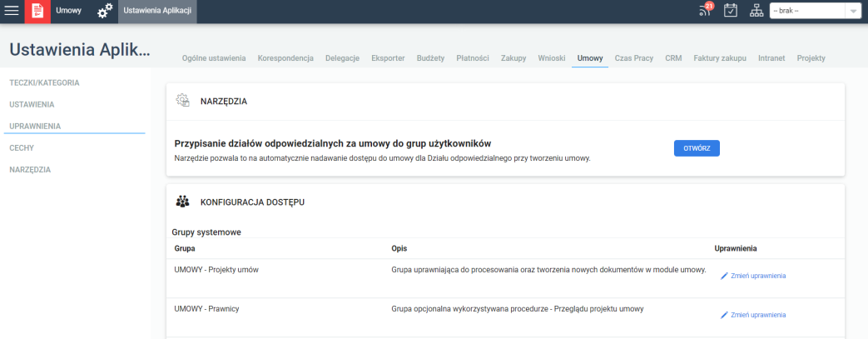
Task: Click the red document module icon
Action: pos(37,11)
